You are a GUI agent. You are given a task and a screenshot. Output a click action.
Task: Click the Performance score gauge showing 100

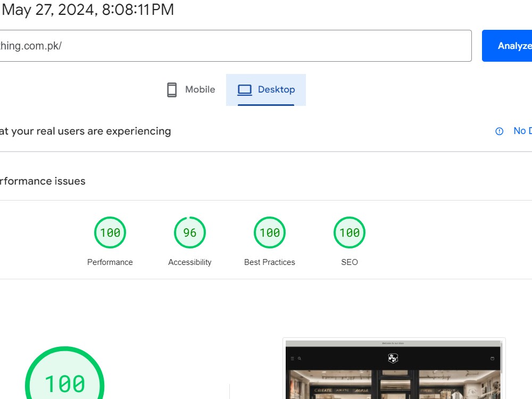(110, 232)
